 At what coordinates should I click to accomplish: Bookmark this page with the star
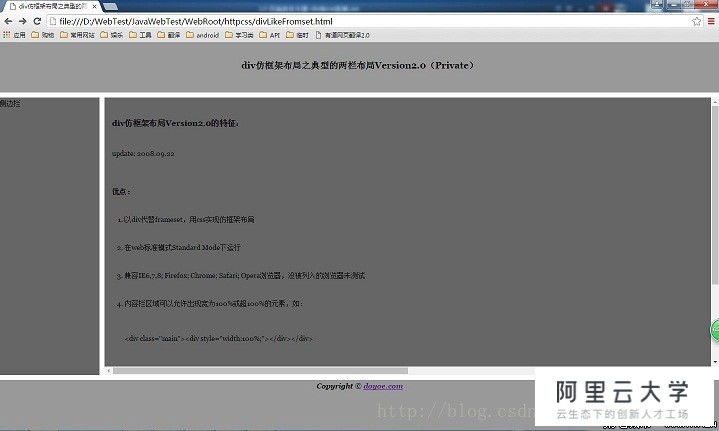pyautogui.click(x=697, y=22)
